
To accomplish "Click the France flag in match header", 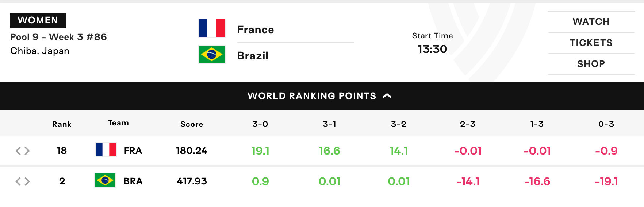I will 212,28.
